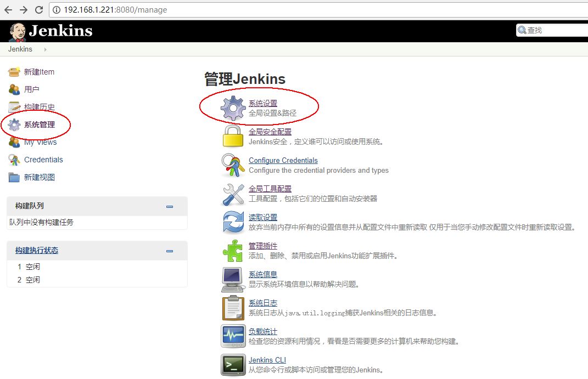Open 新建Item from the side menu

pos(39,72)
